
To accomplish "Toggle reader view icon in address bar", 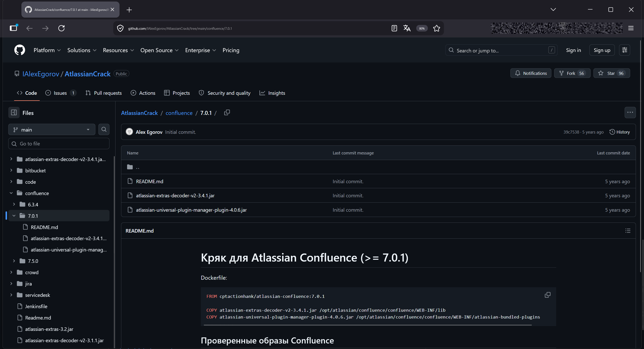I will pyautogui.click(x=394, y=28).
